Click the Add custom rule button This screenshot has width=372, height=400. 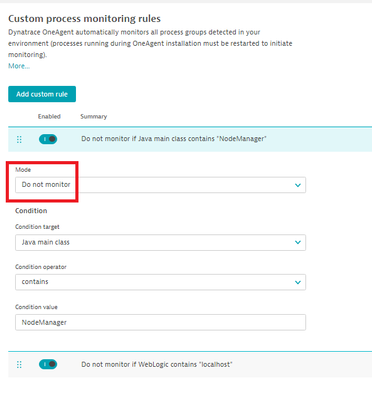tap(42, 94)
